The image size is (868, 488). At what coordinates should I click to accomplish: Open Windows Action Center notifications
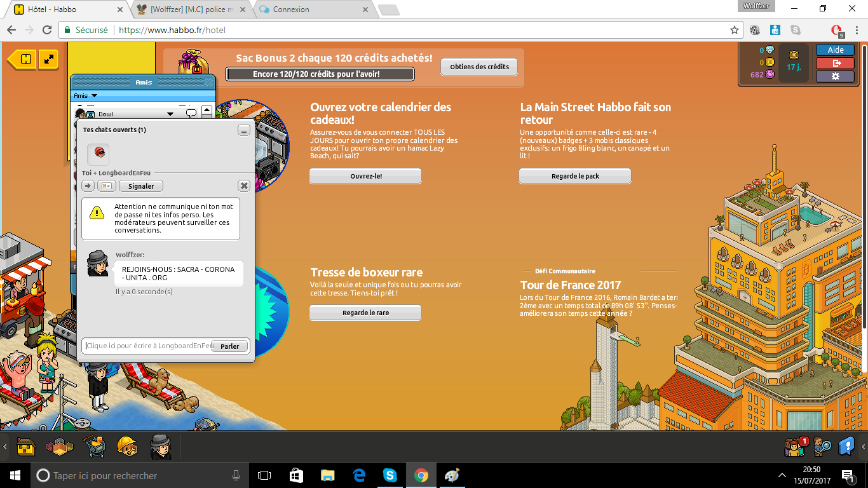coord(848,475)
